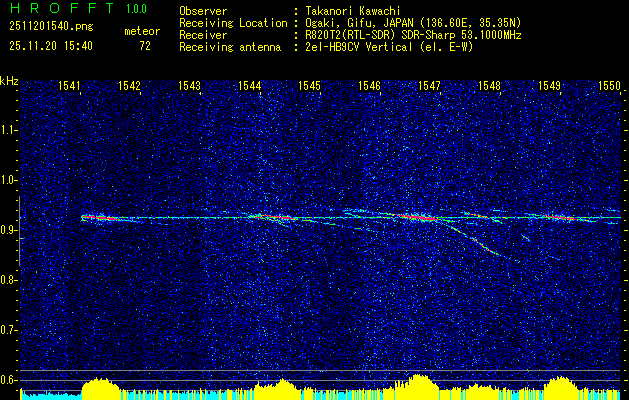Click the curved descending trail near 1548
The height and width of the screenshot is (400, 629).
[475, 241]
